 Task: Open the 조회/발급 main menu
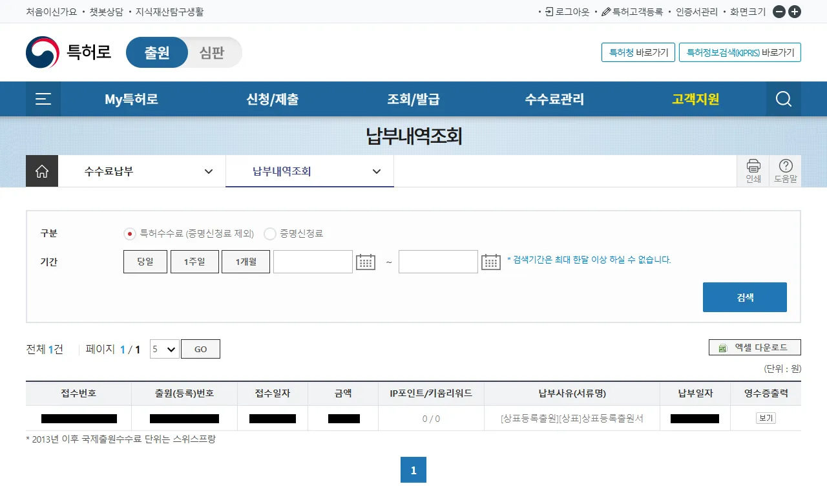[413, 99]
